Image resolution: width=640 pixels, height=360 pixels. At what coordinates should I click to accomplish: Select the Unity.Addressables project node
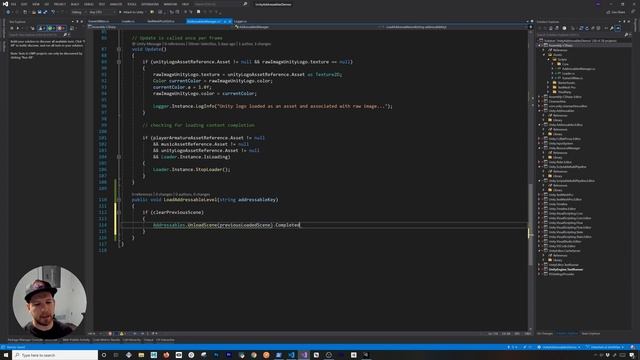click(x=561, y=111)
